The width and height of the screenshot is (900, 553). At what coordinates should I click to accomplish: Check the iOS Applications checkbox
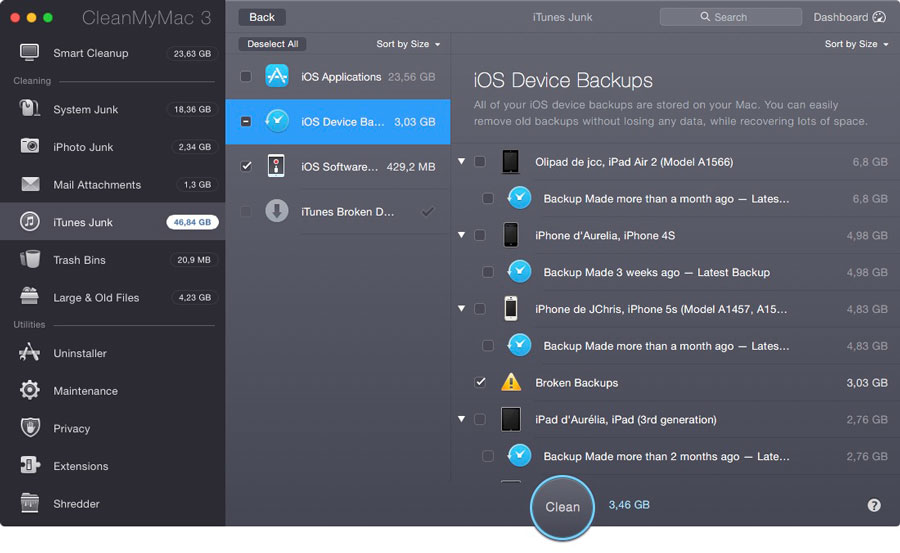click(246, 76)
